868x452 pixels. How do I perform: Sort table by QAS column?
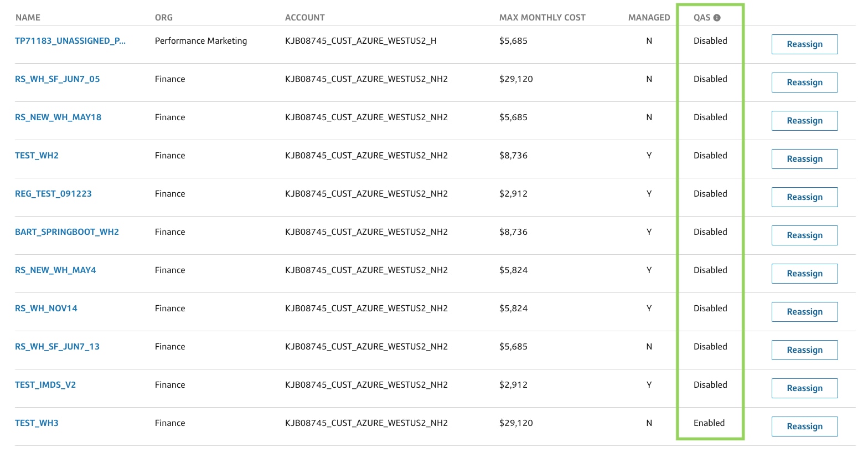(x=702, y=17)
